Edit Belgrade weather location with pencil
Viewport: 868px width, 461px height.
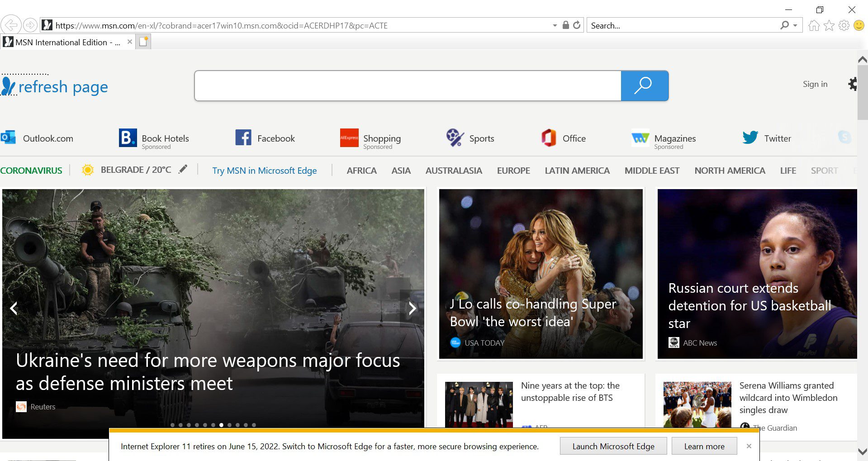(183, 170)
